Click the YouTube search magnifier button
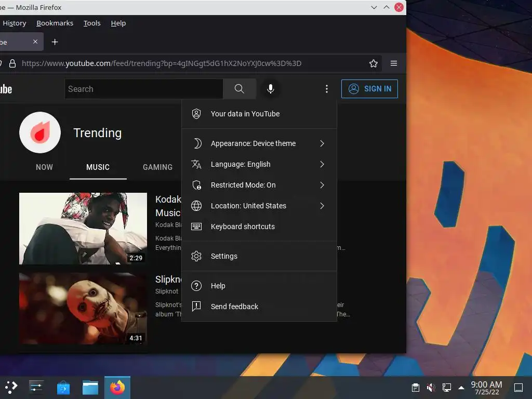 (x=240, y=89)
